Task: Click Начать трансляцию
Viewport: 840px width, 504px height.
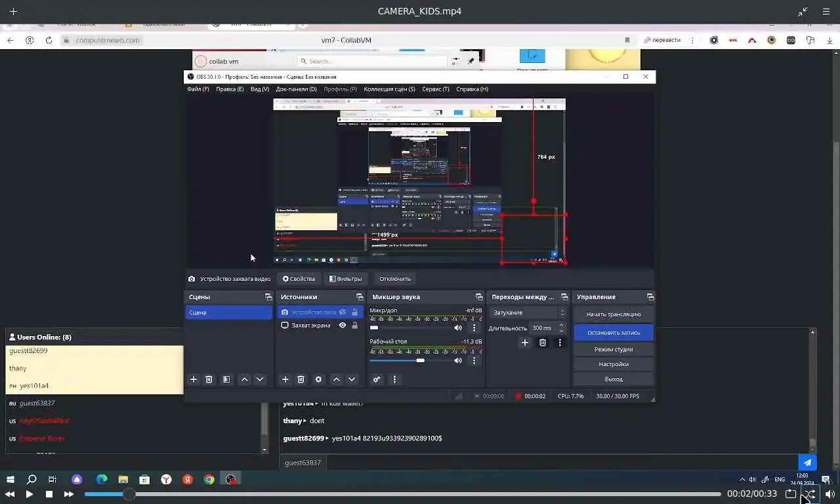Action: tap(614, 314)
